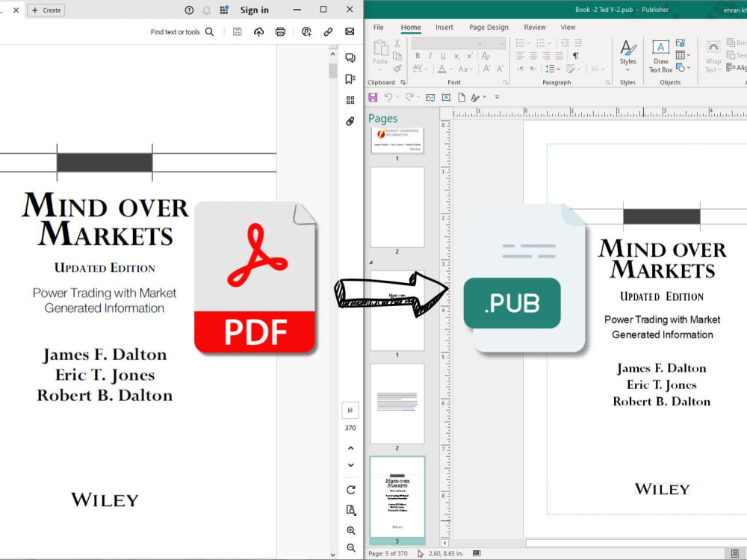The width and height of the screenshot is (747, 560).
Task: Toggle Bold formatting in Publisher
Action: (418, 56)
